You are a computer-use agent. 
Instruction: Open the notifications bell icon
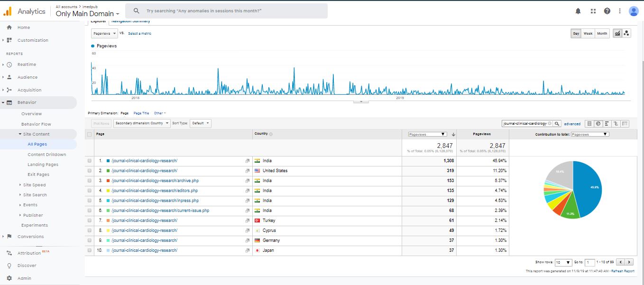click(x=578, y=11)
